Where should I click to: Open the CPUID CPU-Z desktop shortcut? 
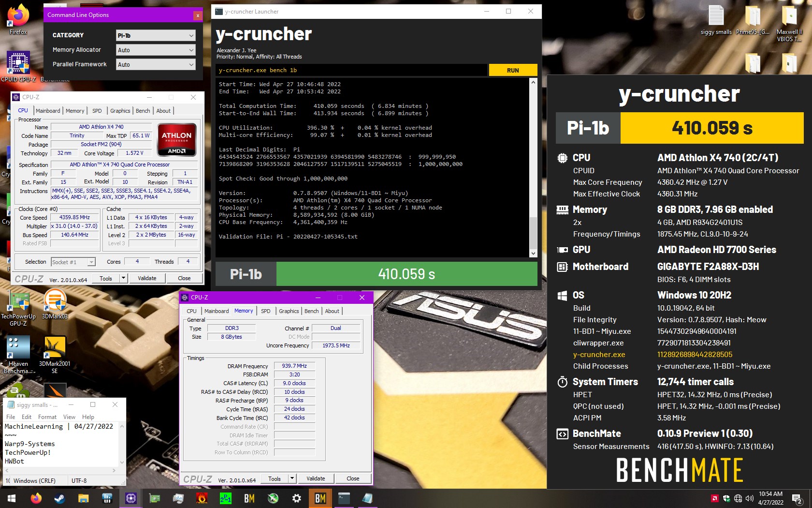click(18, 67)
